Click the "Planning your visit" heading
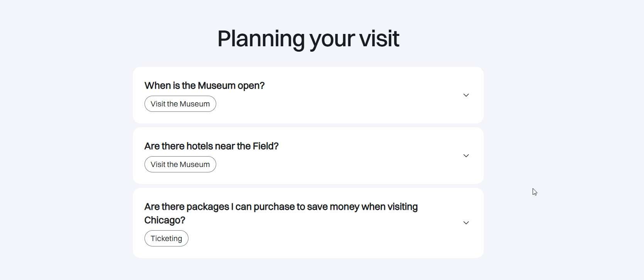Image resolution: width=644 pixels, height=280 pixels. 308,39
